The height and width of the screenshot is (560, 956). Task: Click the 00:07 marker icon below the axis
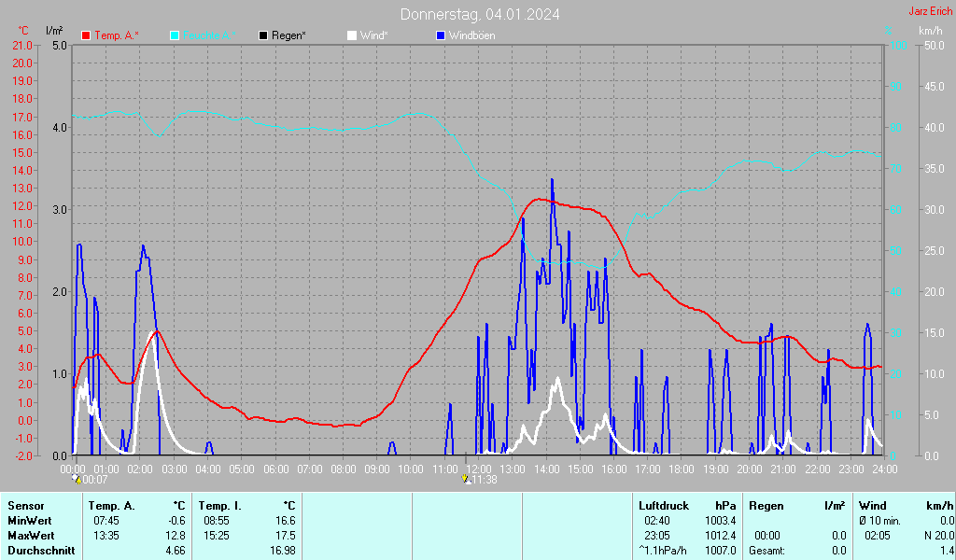(x=77, y=479)
